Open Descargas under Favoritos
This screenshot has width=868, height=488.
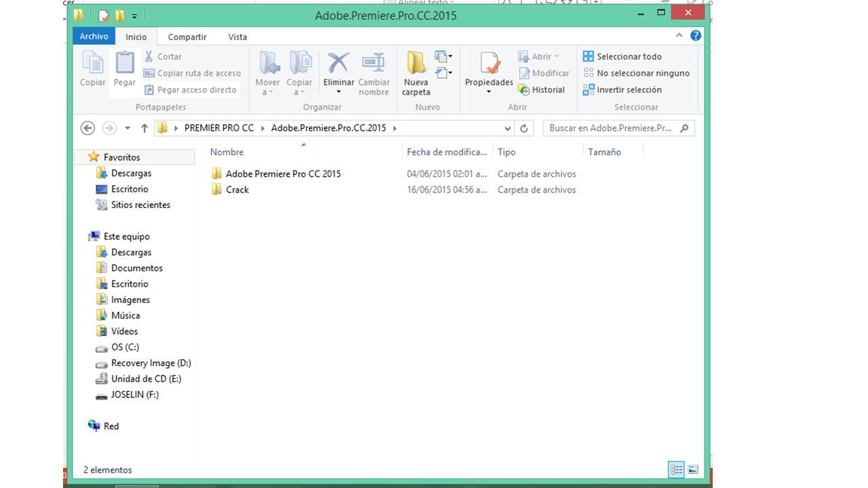pyautogui.click(x=131, y=173)
